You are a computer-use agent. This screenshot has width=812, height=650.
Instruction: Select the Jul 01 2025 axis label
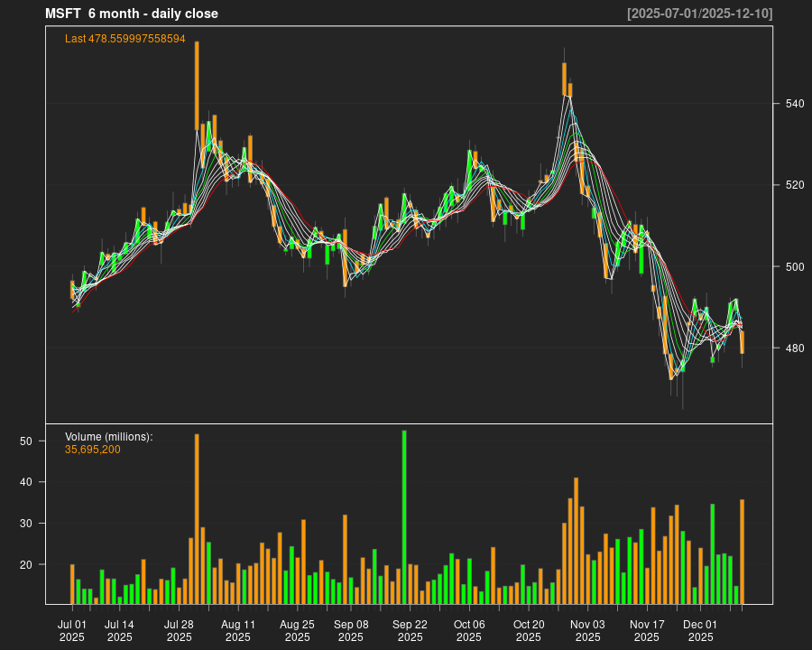click(72, 628)
